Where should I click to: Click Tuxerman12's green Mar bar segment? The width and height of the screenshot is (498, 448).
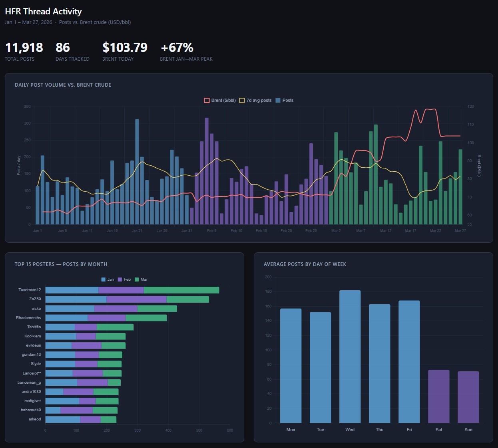[x=181, y=290]
